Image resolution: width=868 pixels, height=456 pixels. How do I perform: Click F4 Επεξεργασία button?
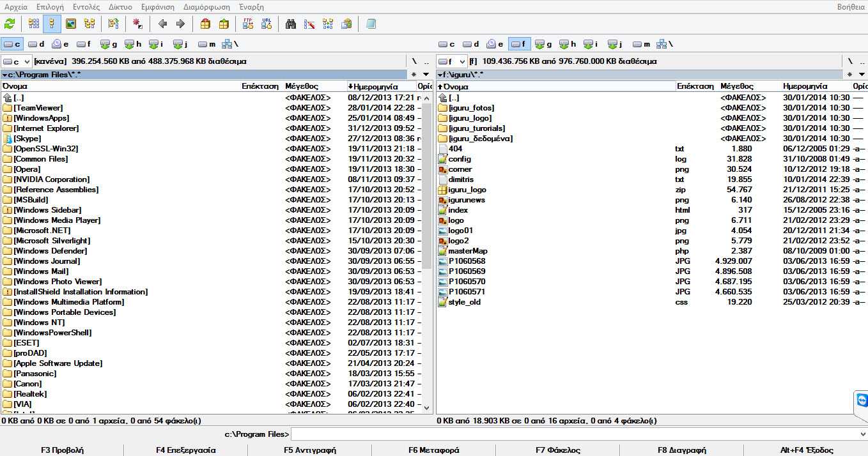(x=185, y=450)
